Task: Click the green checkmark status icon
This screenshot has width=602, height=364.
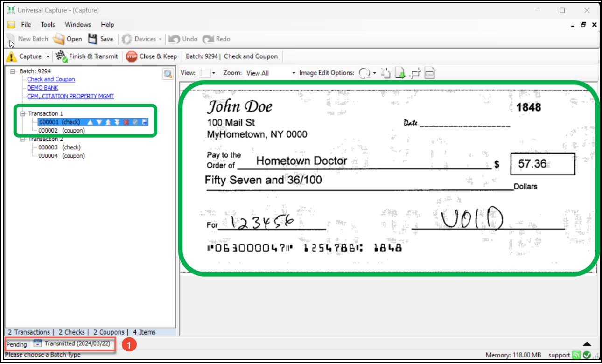Action: coord(587,355)
